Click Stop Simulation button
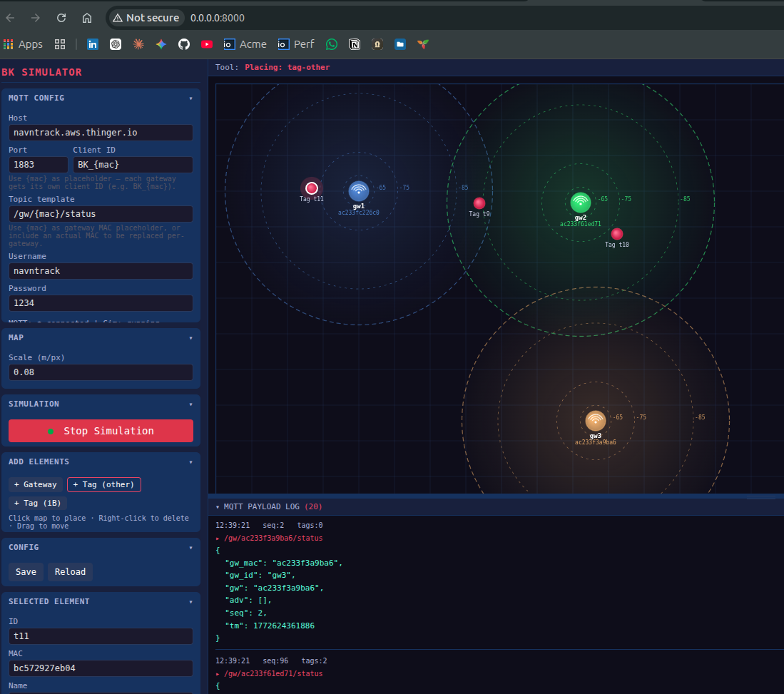Image resolution: width=784 pixels, height=694 pixels. coord(101,431)
